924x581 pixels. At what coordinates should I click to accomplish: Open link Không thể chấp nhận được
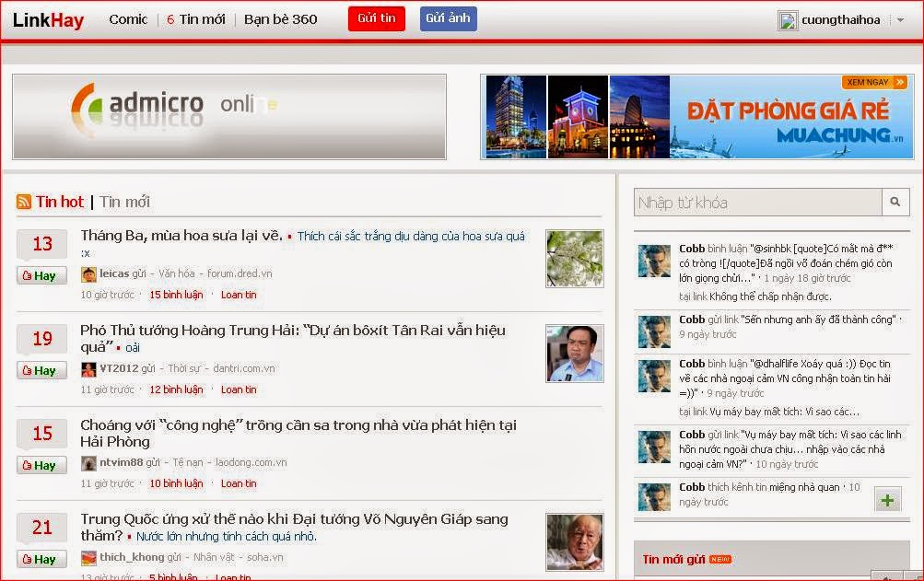coord(770,296)
